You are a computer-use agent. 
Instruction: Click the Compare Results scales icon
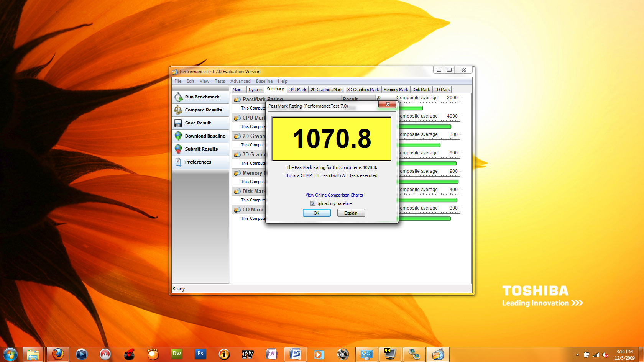pos(178,110)
